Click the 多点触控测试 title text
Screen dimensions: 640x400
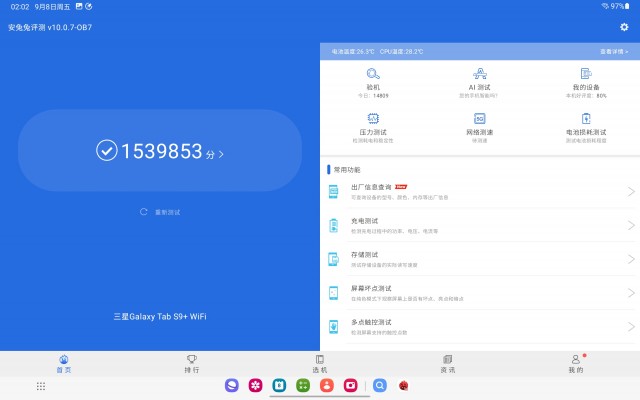point(371,322)
